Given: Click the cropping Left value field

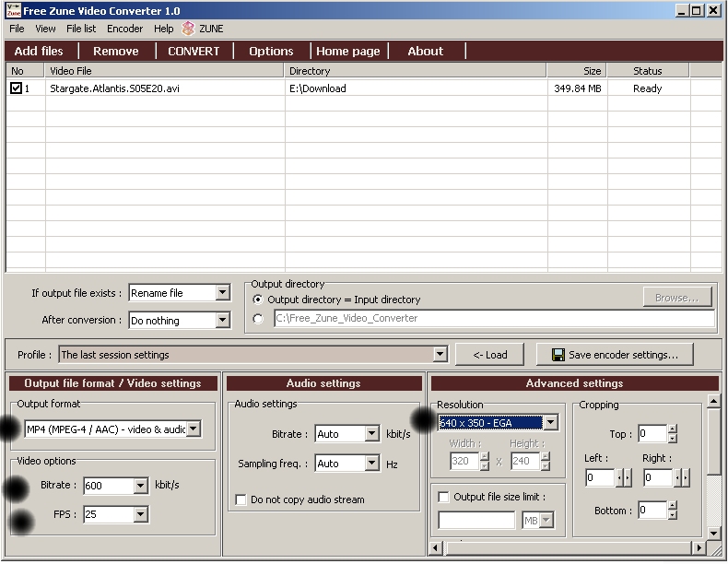Looking at the screenshot, I should coord(600,477).
